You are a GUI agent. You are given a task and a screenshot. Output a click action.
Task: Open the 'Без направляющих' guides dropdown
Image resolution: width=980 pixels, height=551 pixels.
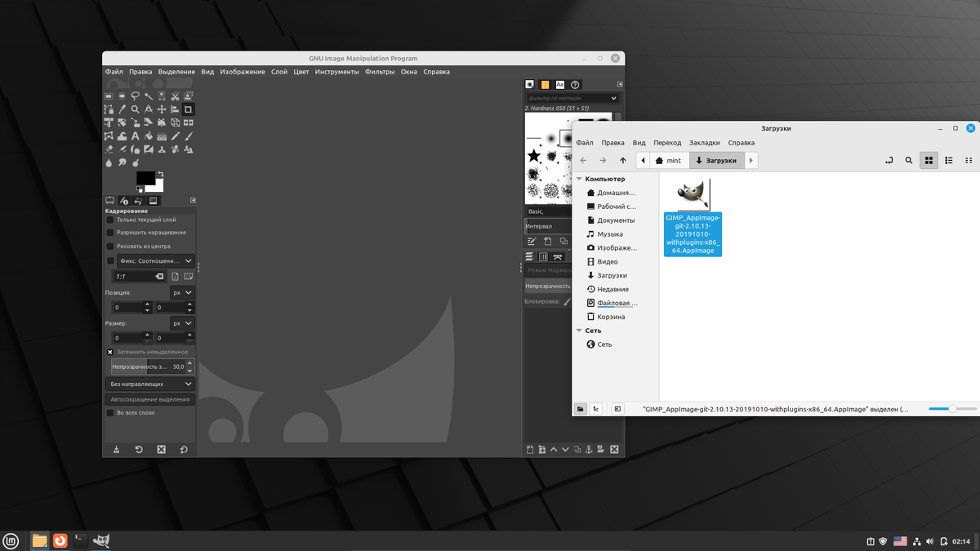click(149, 384)
